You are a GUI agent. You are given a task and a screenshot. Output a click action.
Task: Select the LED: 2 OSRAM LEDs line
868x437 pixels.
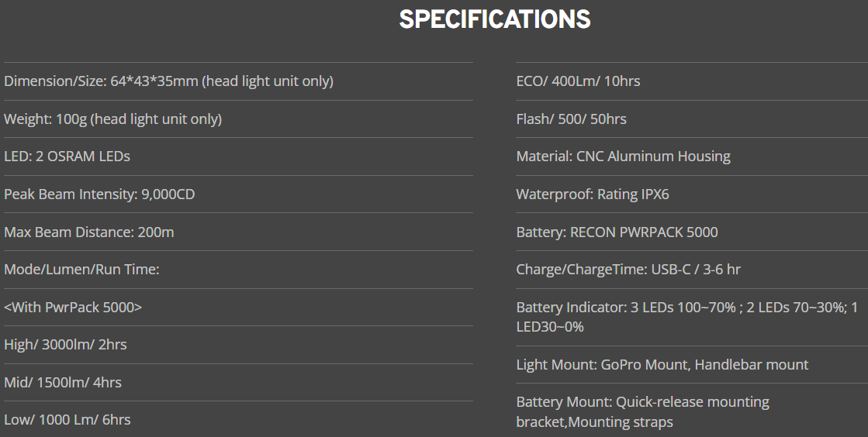pos(67,157)
